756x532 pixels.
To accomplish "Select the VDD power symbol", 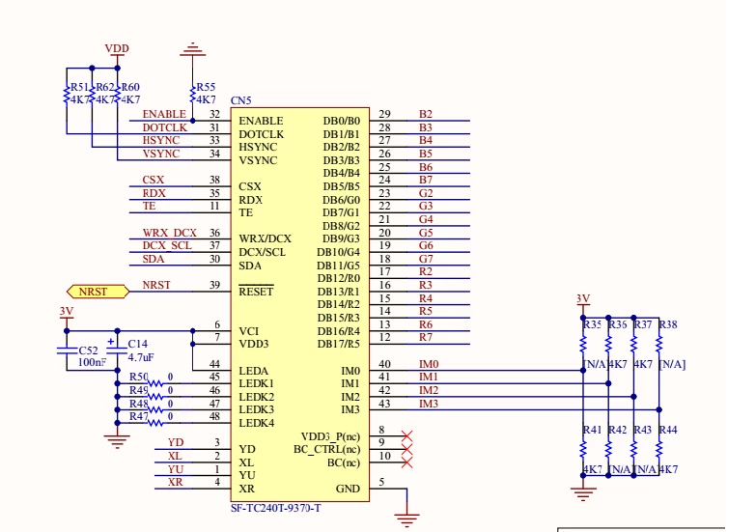I will (117, 54).
